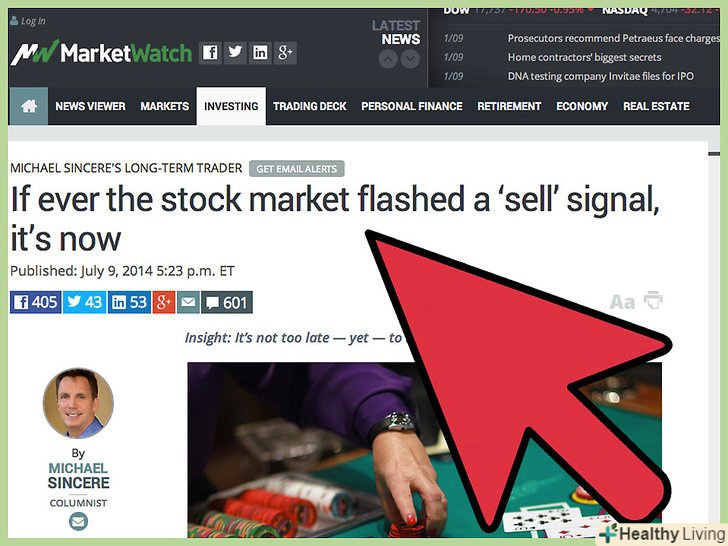The image size is (728, 546).
Task: Open Michael Sincere author name link
Action: click(78, 475)
